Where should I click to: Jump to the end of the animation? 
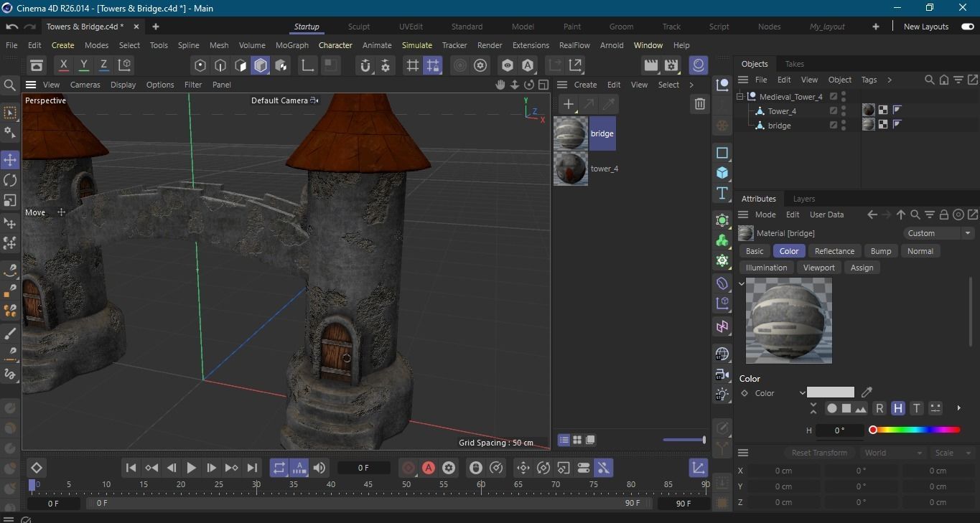[252, 468]
